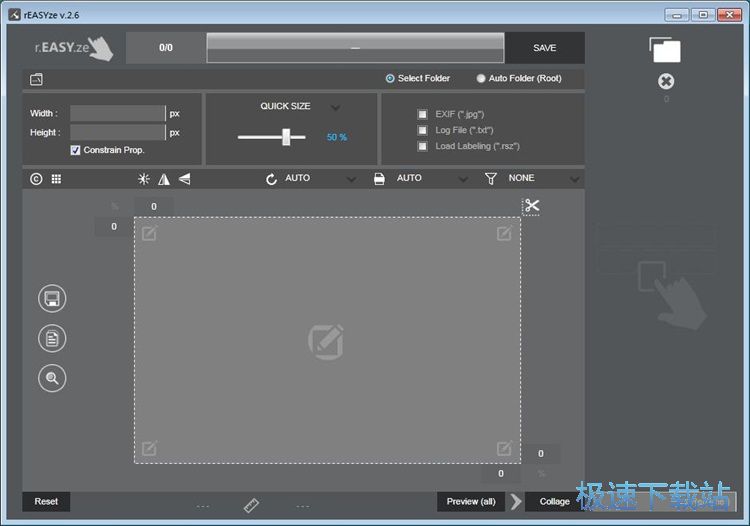Click the open folder icon at top right

(x=665, y=50)
